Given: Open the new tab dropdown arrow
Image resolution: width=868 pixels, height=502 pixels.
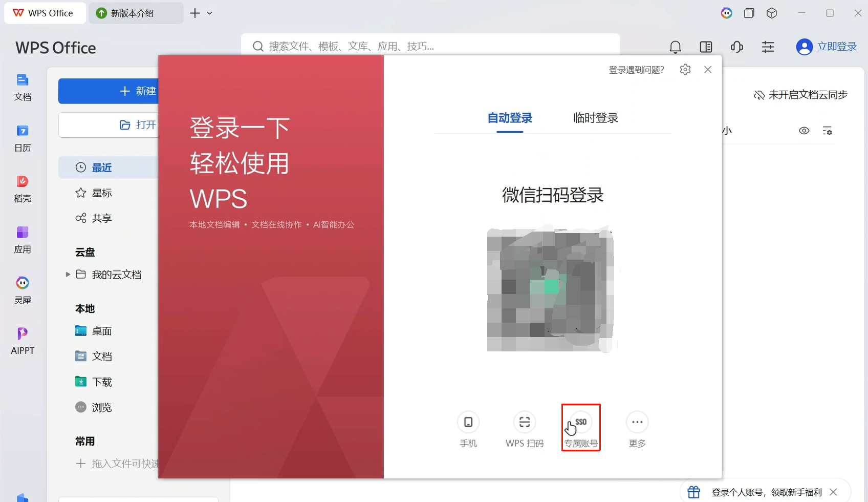Looking at the screenshot, I should click(x=209, y=13).
